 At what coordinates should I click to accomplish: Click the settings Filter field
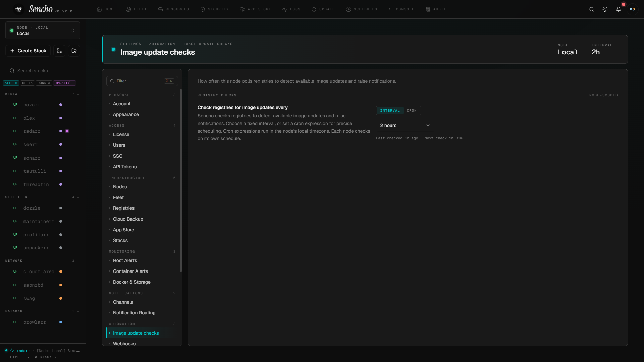(x=142, y=81)
